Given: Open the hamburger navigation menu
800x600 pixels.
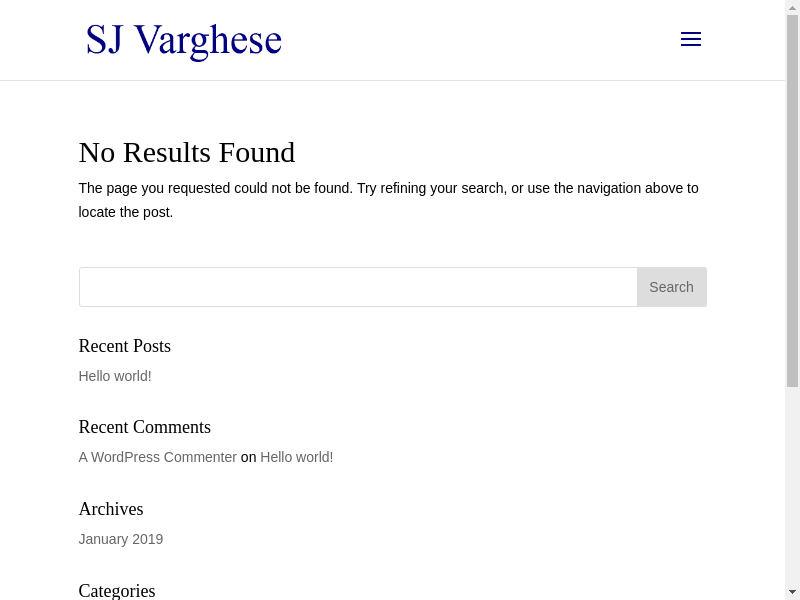Looking at the screenshot, I should [x=691, y=39].
